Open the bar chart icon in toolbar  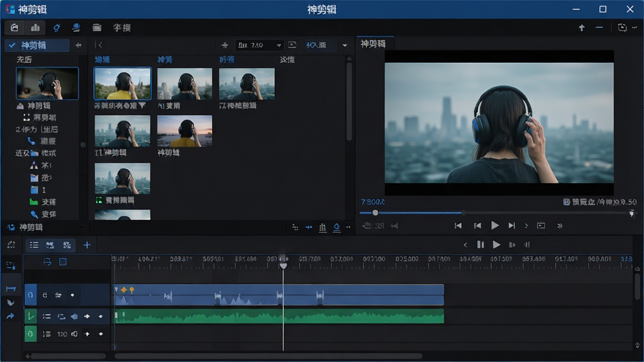tap(35, 28)
